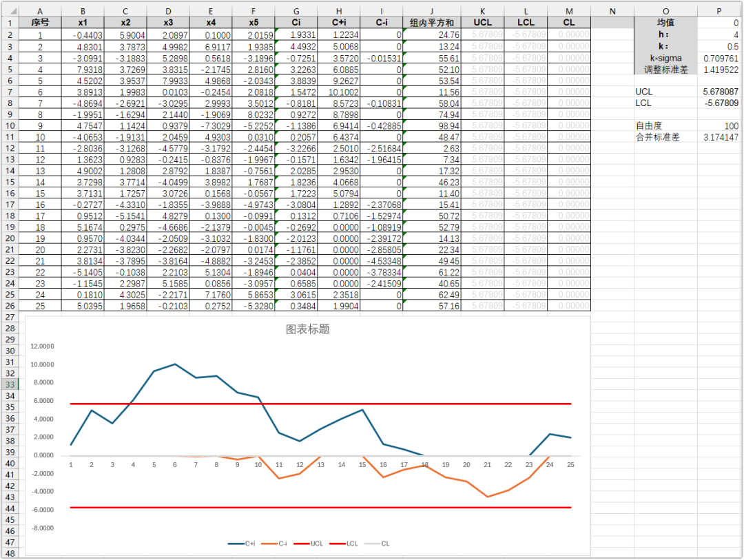Select the 均值 label cell
Screen dimensions: 744x560
point(665,22)
